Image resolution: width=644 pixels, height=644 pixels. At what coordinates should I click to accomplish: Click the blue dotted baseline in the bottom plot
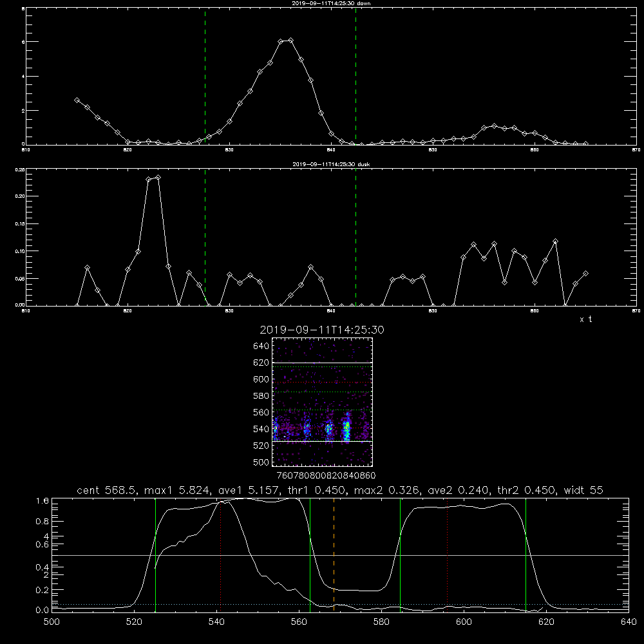tap(340, 604)
